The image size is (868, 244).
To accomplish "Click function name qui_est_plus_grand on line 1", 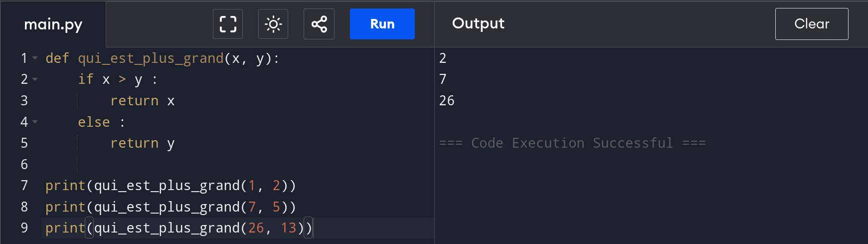I will coord(151,58).
